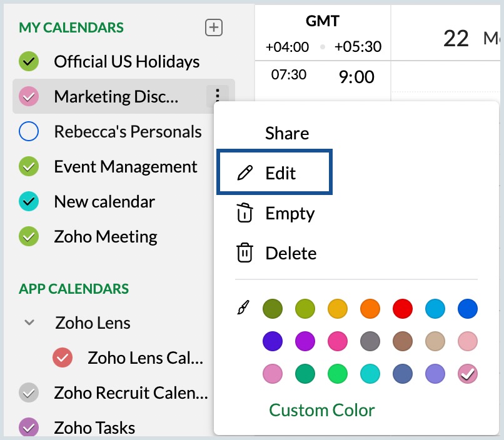This screenshot has width=504, height=440.
Task: Toggle Zoho Lens Calendar red check icon
Action: click(x=63, y=358)
